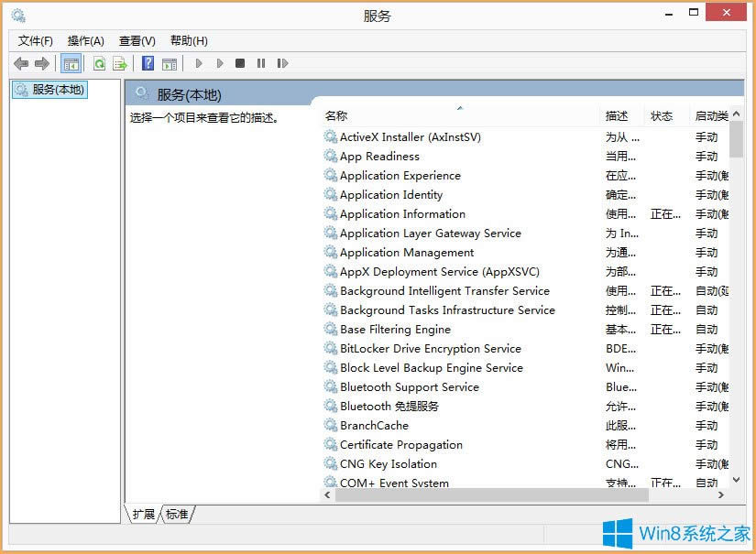Click the Back navigation arrow
756x554 pixels.
tap(21, 63)
